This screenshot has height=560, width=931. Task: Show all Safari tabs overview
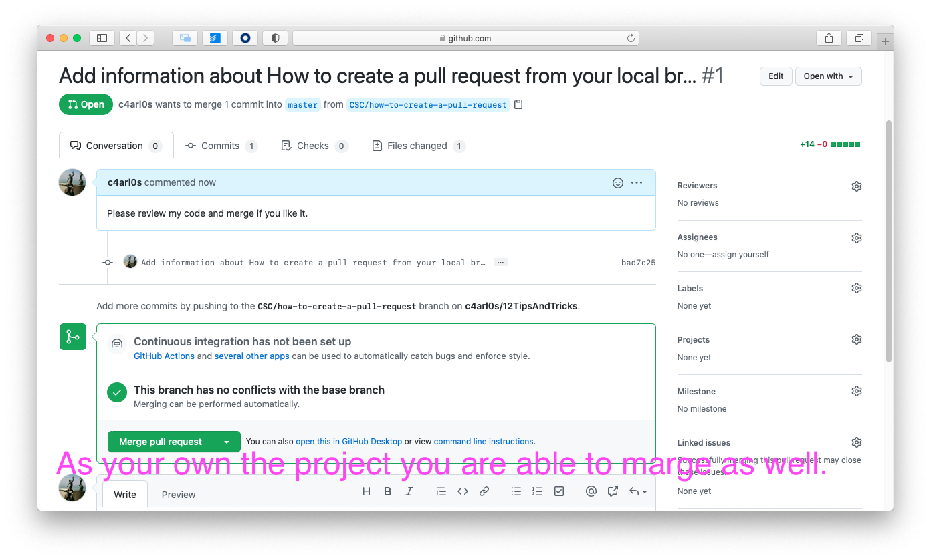pos(859,38)
